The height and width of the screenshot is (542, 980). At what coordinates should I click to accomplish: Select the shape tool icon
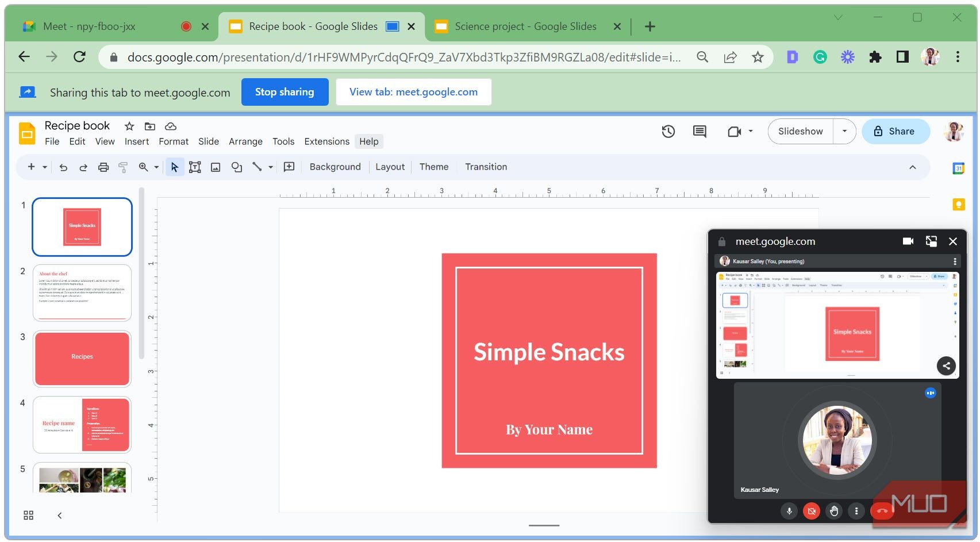click(236, 167)
